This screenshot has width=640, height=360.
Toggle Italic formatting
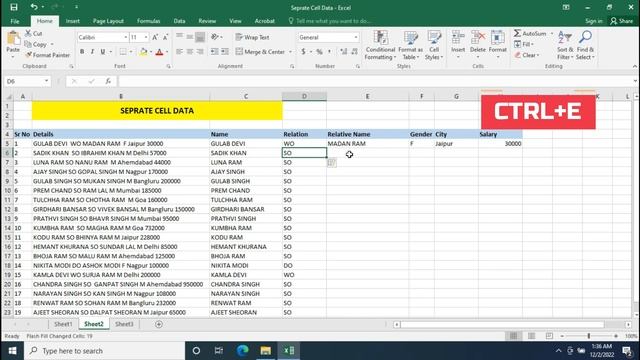pyautogui.click(x=92, y=52)
